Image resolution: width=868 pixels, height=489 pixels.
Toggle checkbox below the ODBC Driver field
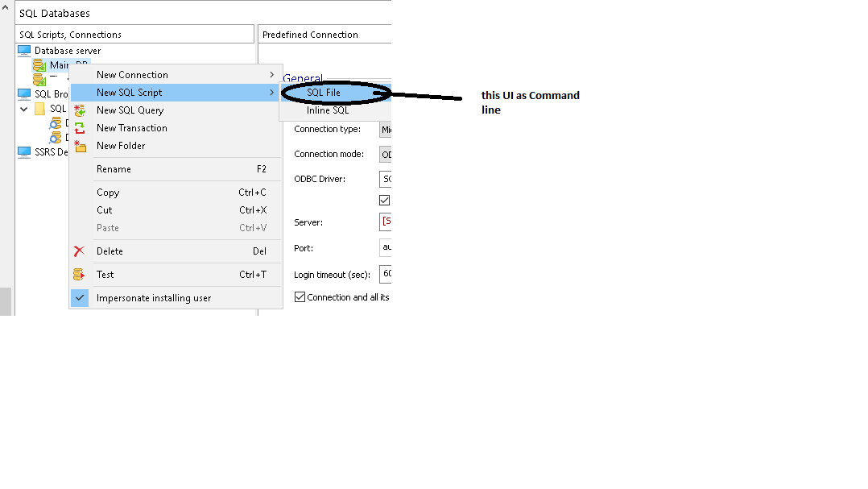(384, 200)
